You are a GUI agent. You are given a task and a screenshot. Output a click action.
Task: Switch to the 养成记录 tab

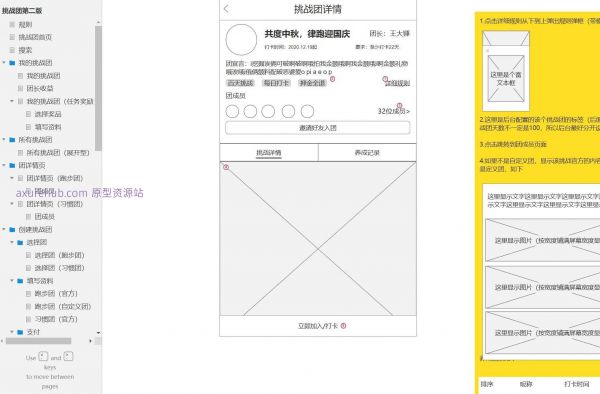[x=367, y=153]
